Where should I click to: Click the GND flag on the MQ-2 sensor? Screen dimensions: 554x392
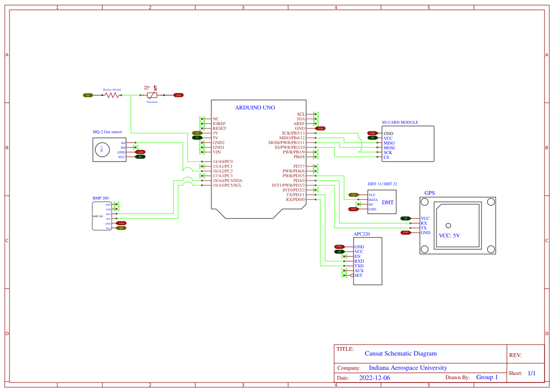point(140,152)
